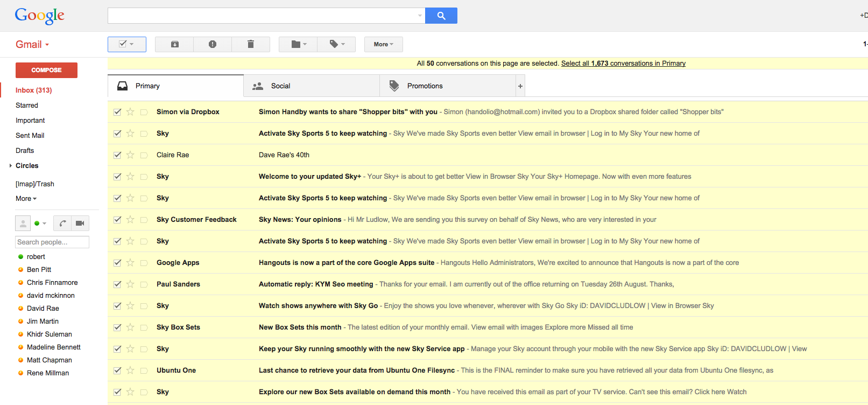Mark Google Apps email as important
This screenshot has width=868, height=405.
[x=144, y=263]
